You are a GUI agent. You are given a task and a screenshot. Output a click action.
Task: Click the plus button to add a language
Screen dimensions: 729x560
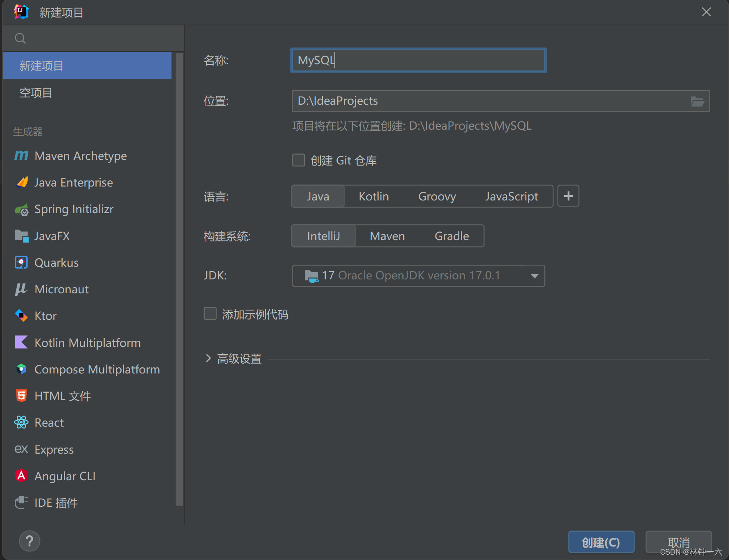pyautogui.click(x=568, y=196)
